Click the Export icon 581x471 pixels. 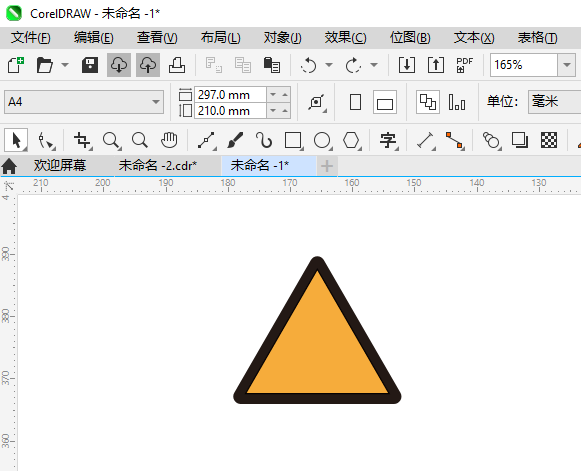pyautogui.click(x=436, y=65)
